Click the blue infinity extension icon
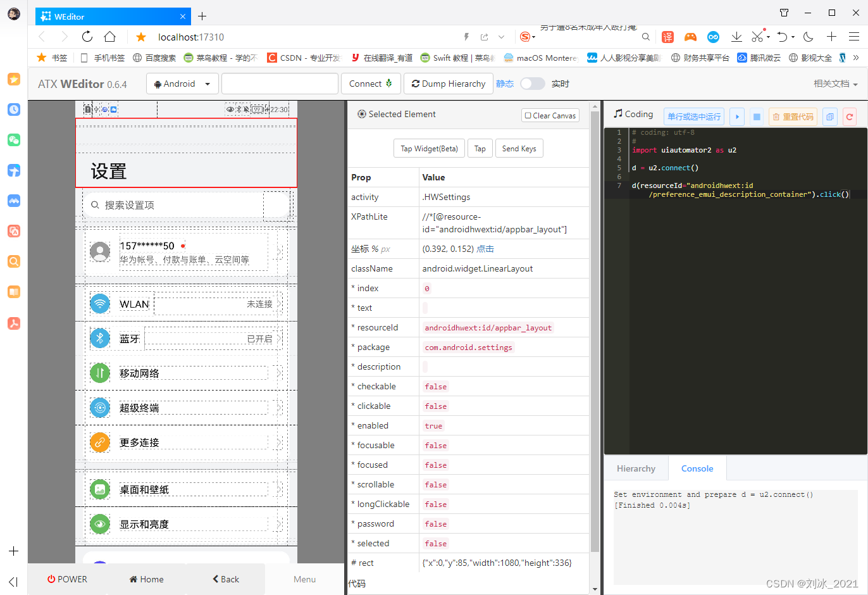Viewport: 868px width, 595px height. [x=713, y=37]
